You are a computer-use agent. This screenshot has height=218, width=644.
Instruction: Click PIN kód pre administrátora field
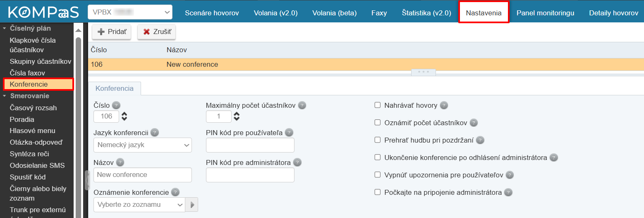[250, 175]
